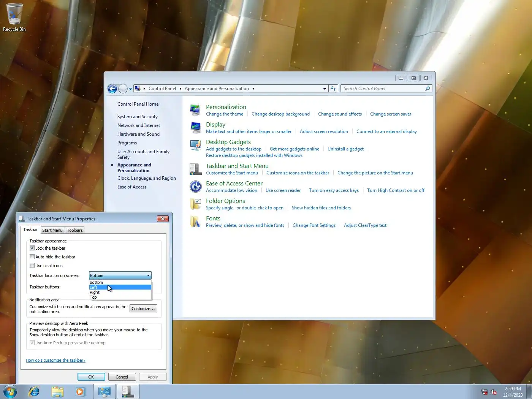532x399 pixels.
Task: Click Uninstall a gadget link
Action: [x=345, y=149]
